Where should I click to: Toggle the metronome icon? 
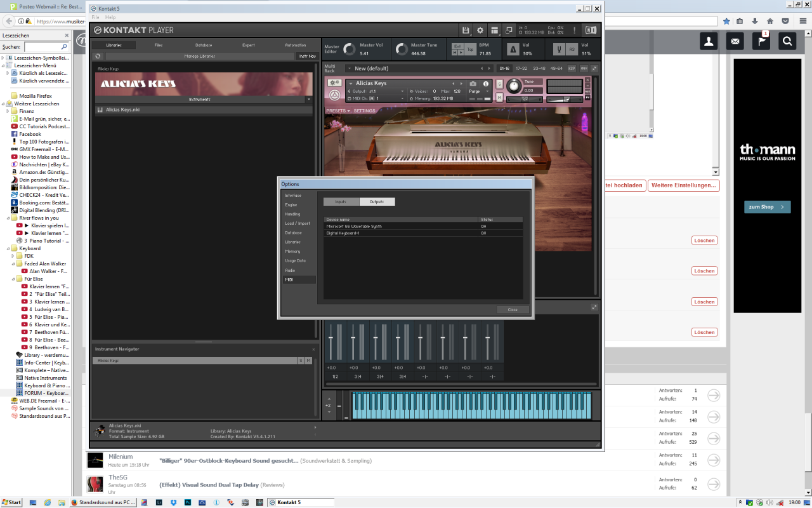coord(513,50)
